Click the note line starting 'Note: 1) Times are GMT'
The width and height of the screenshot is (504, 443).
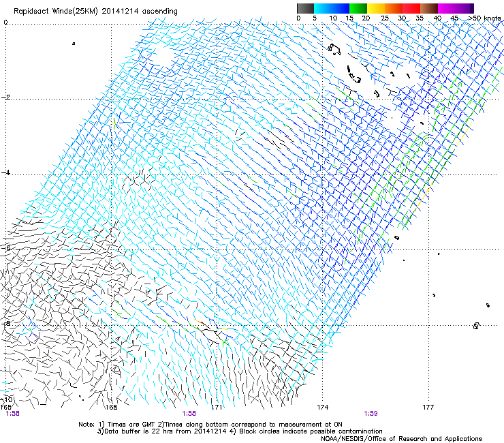[x=210, y=425]
